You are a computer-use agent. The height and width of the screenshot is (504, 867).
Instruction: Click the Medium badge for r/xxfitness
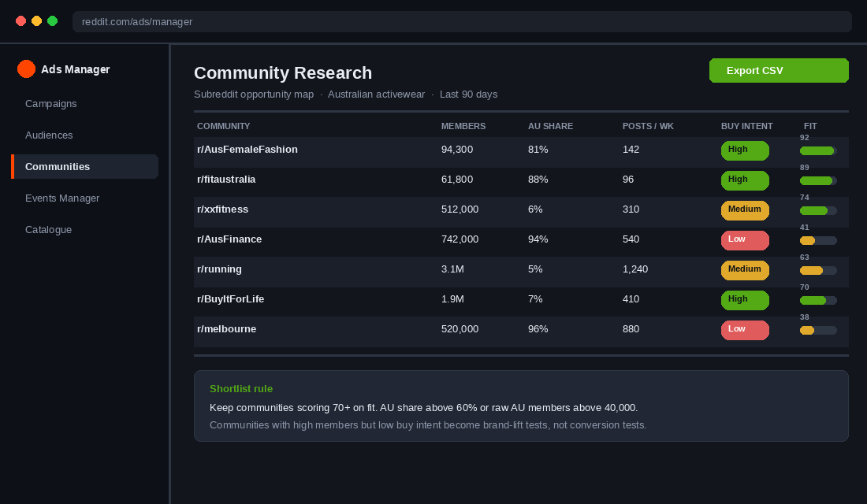click(745, 210)
